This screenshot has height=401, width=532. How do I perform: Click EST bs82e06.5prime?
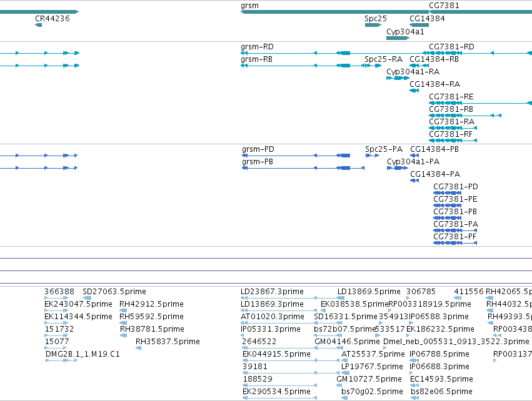(x=441, y=392)
